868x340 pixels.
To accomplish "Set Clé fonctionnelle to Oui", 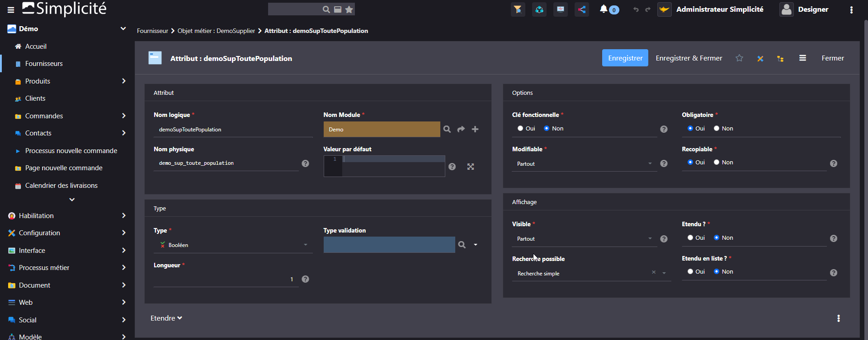I will [x=520, y=129].
